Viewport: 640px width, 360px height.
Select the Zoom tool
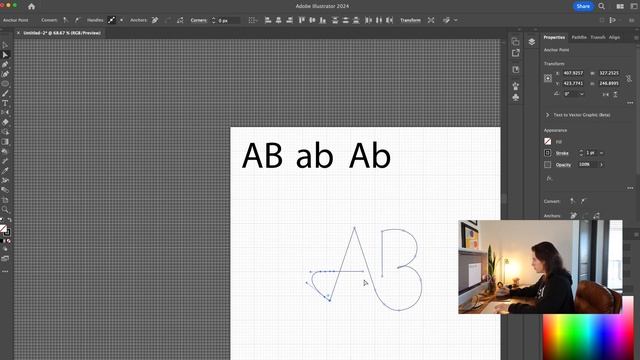pos(5,209)
